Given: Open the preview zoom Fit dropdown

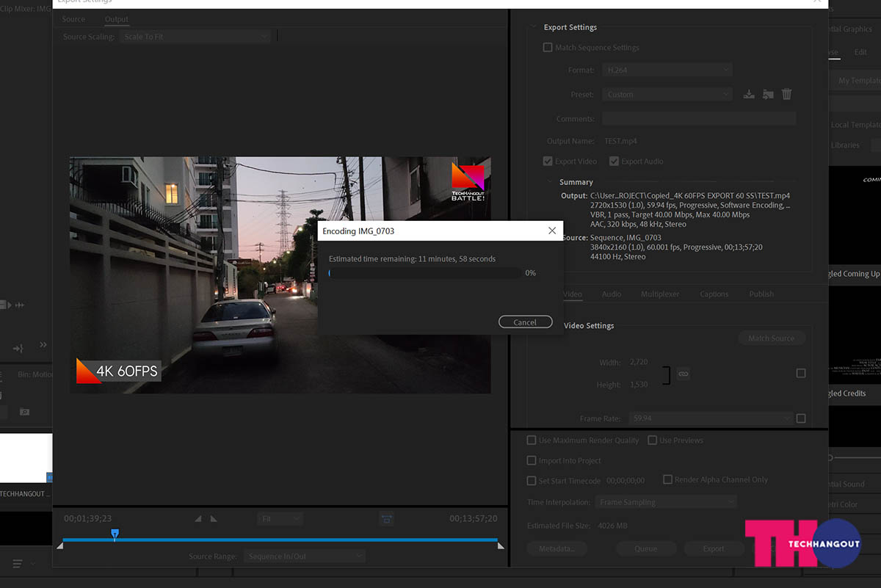Looking at the screenshot, I should 280,518.
